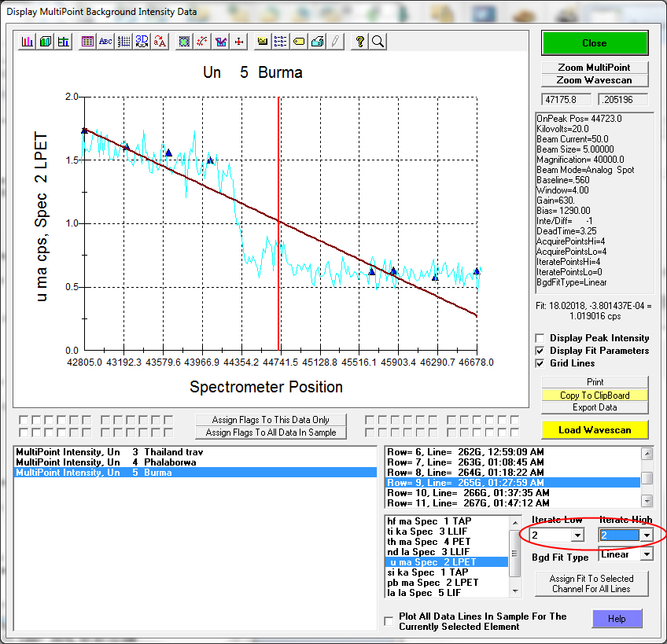This screenshot has height=644, width=667.
Task: Uncheck the Display Fit Parameters checkbox
Action: tap(540, 351)
